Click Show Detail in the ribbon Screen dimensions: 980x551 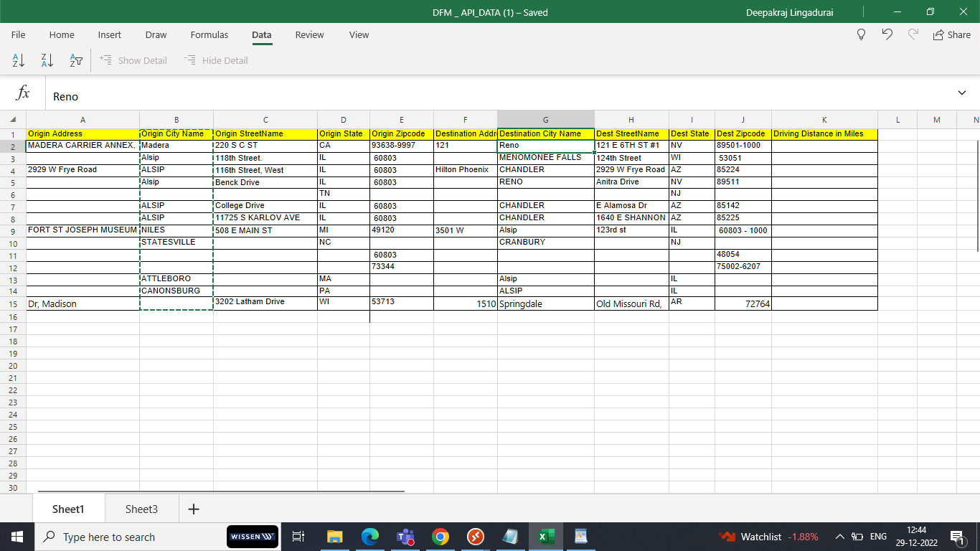coord(133,60)
